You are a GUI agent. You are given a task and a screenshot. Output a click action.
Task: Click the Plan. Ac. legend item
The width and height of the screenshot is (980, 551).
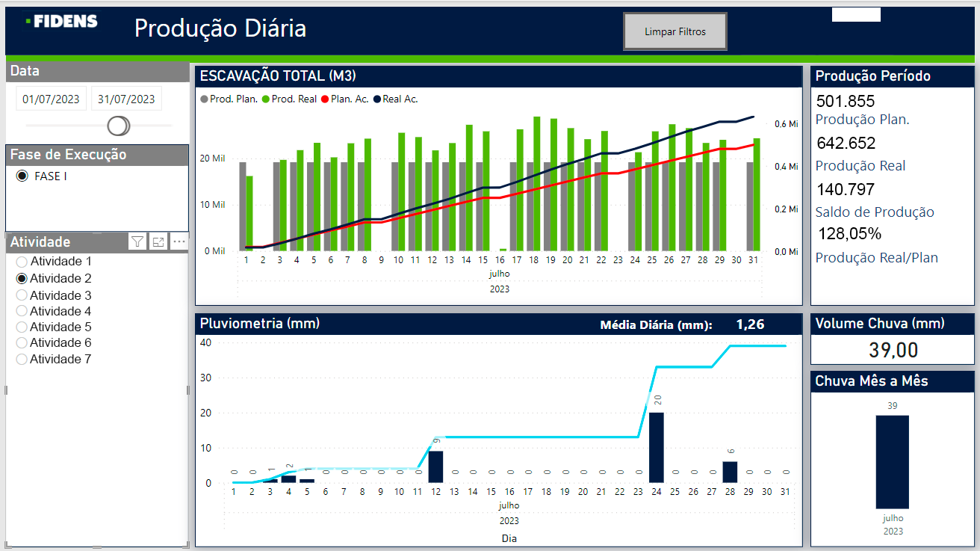[x=345, y=99]
